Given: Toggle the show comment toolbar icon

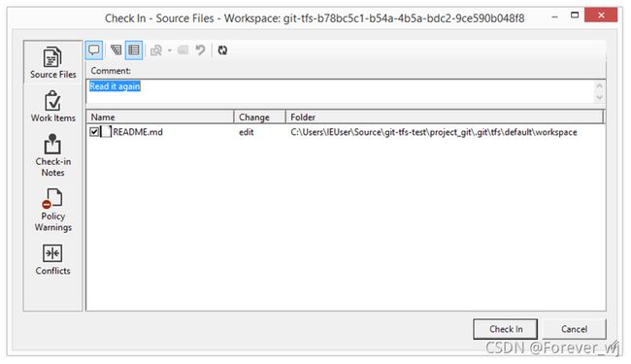Looking at the screenshot, I should [94, 50].
